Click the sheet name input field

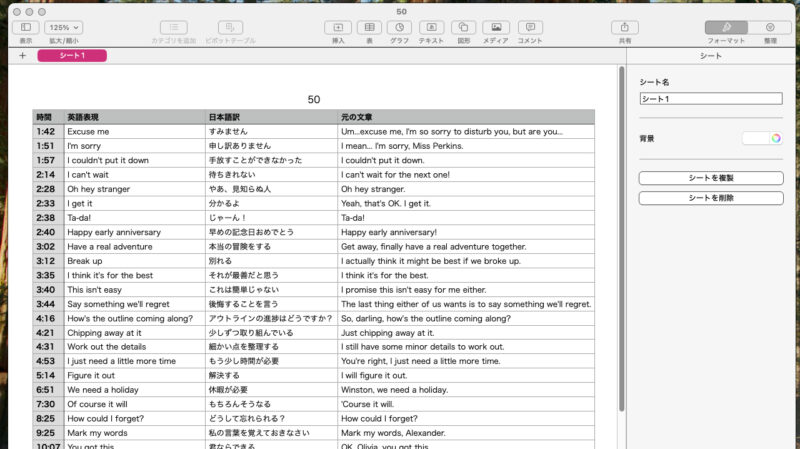pos(711,98)
